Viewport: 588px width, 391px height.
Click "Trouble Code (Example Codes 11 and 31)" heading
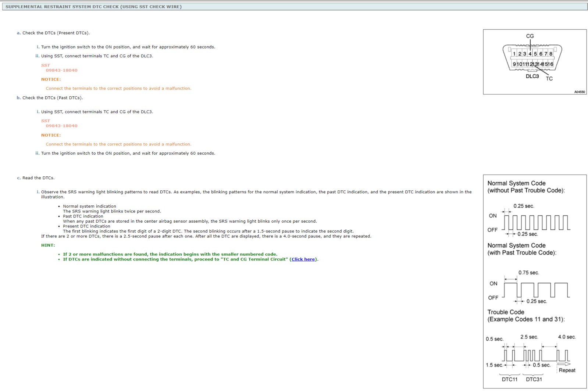(x=526, y=316)
